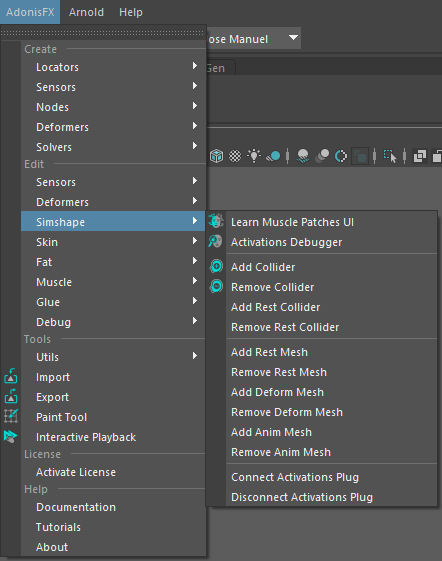Choose Export from the Tools section
The height and width of the screenshot is (561, 442).
coord(113,397)
